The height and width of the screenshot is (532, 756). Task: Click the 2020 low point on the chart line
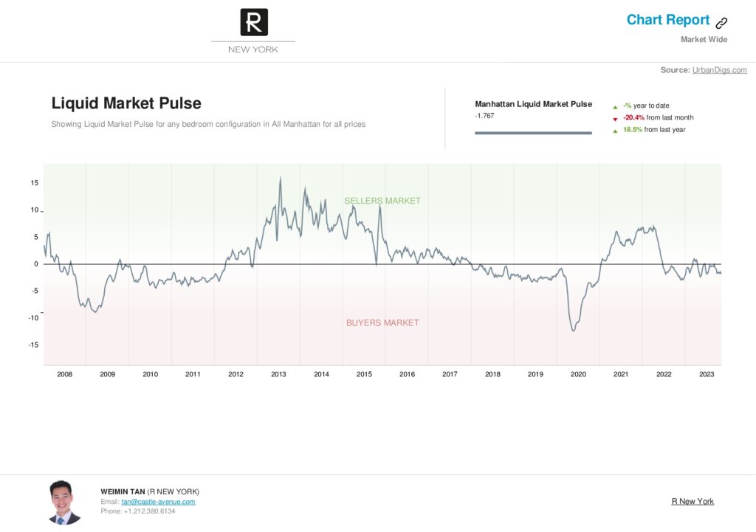(573, 331)
